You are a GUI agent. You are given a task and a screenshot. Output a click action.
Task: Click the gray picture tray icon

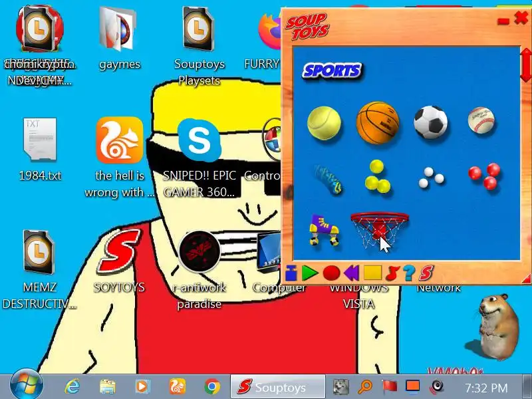340,387
